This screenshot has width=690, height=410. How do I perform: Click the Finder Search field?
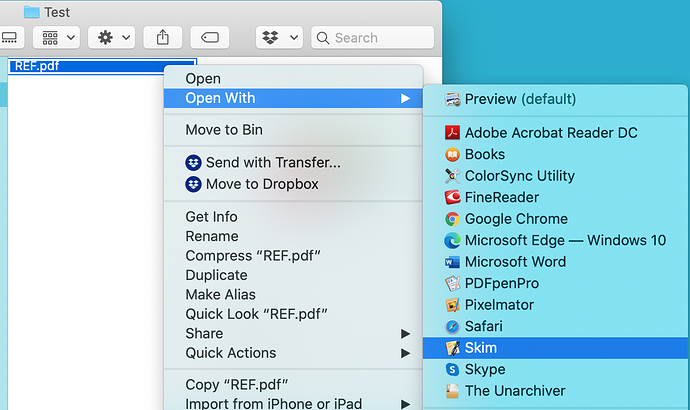(373, 37)
